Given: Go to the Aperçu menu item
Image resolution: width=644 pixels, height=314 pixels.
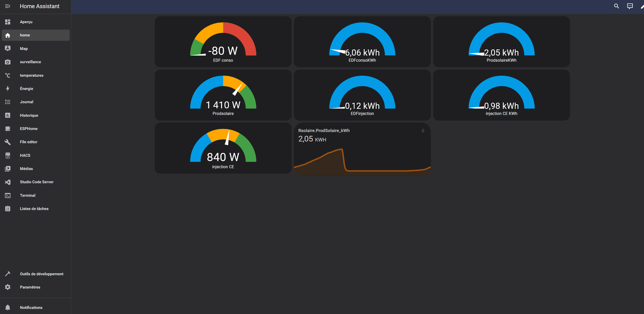Looking at the screenshot, I should [36, 22].
